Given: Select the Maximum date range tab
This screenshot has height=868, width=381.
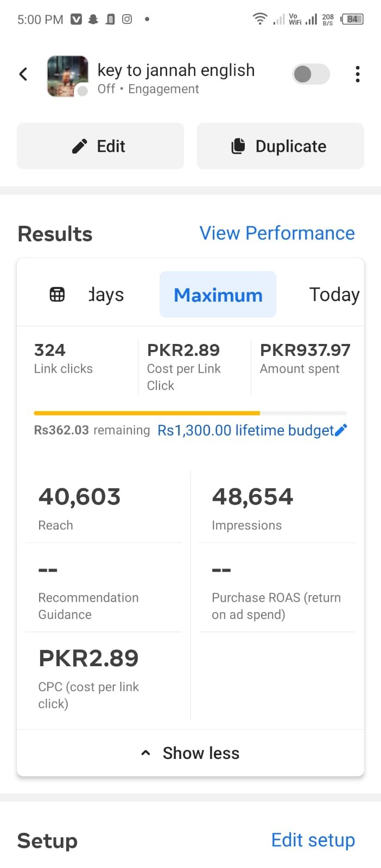Looking at the screenshot, I should (218, 295).
